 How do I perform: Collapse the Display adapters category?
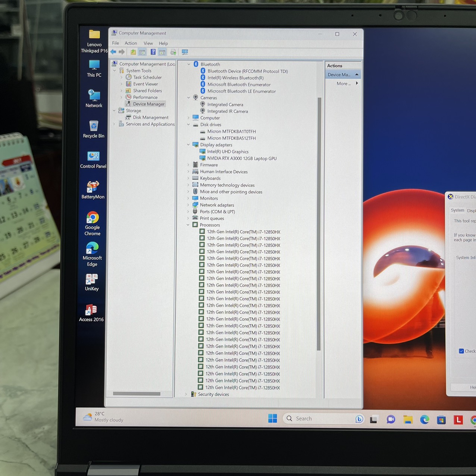pos(188,145)
